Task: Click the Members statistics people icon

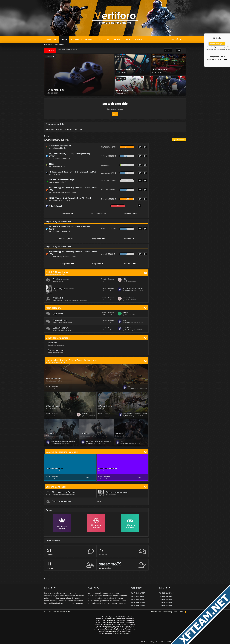Action: click(x=90, y=565)
